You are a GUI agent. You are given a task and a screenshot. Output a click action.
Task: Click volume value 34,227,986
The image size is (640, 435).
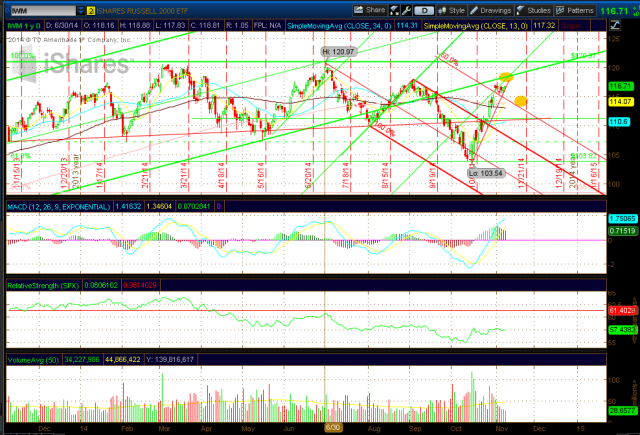(x=82, y=360)
